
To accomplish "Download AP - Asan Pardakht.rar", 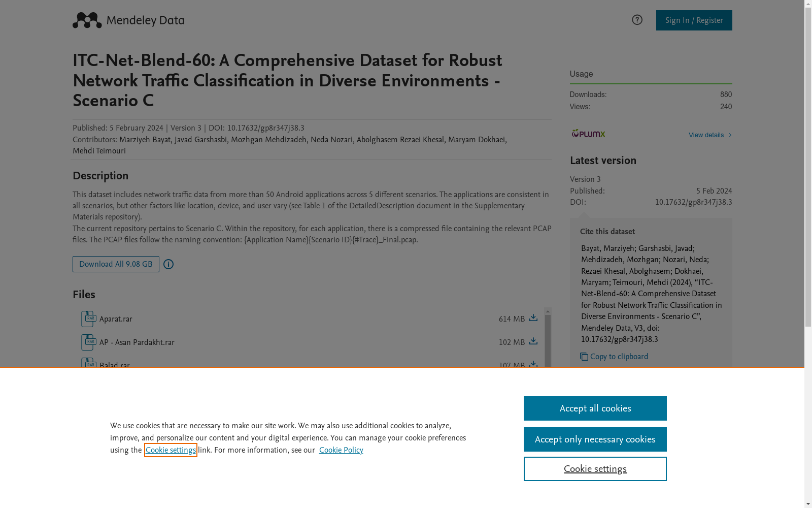I will 533,341.
